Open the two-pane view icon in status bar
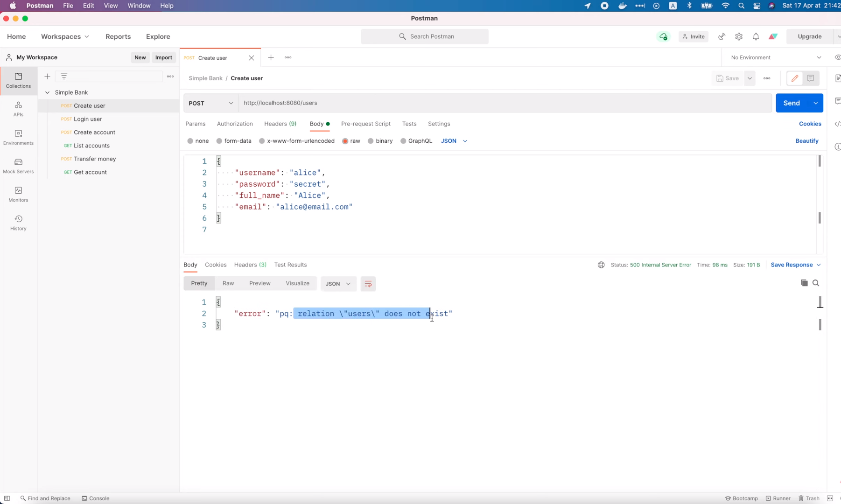The width and height of the screenshot is (841, 504). pyautogui.click(x=830, y=498)
